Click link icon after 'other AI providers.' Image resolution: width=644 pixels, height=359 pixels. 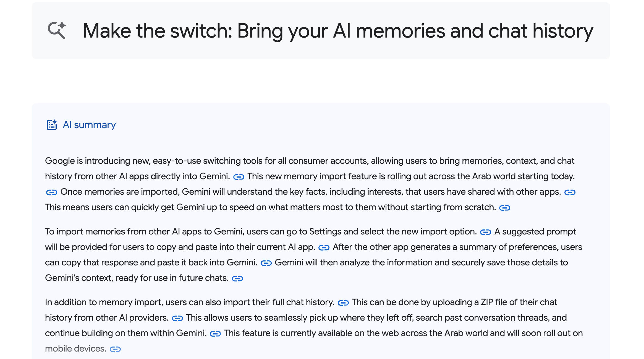click(177, 318)
